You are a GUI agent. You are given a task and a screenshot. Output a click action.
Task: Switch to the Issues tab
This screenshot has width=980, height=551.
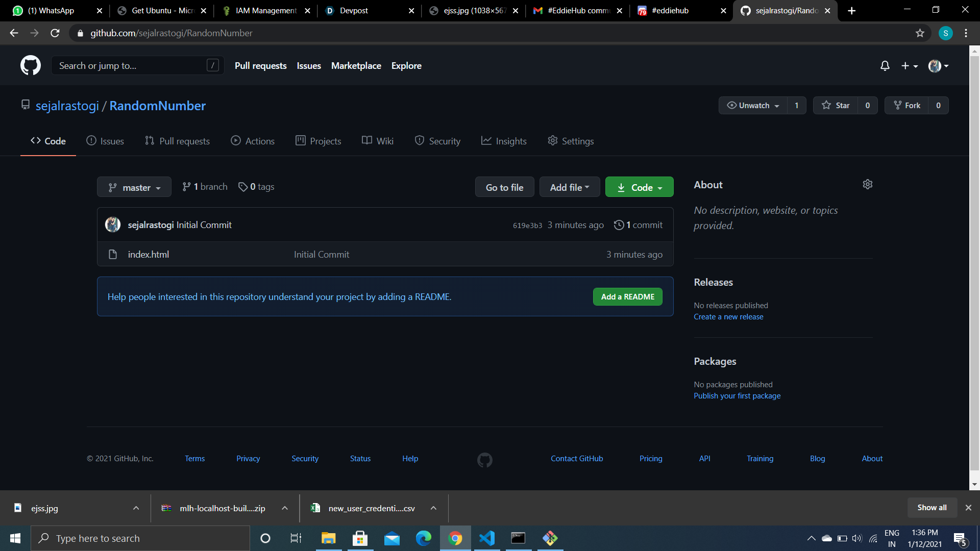[x=105, y=141]
